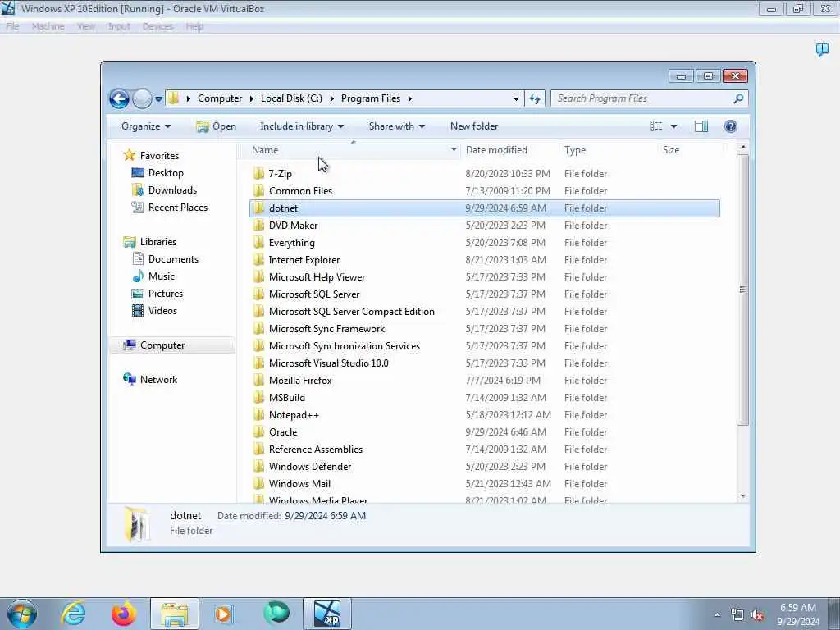This screenshot has height=630, width=840.
Task: Select the MSBuild folder icon
Action: (258, 398)
